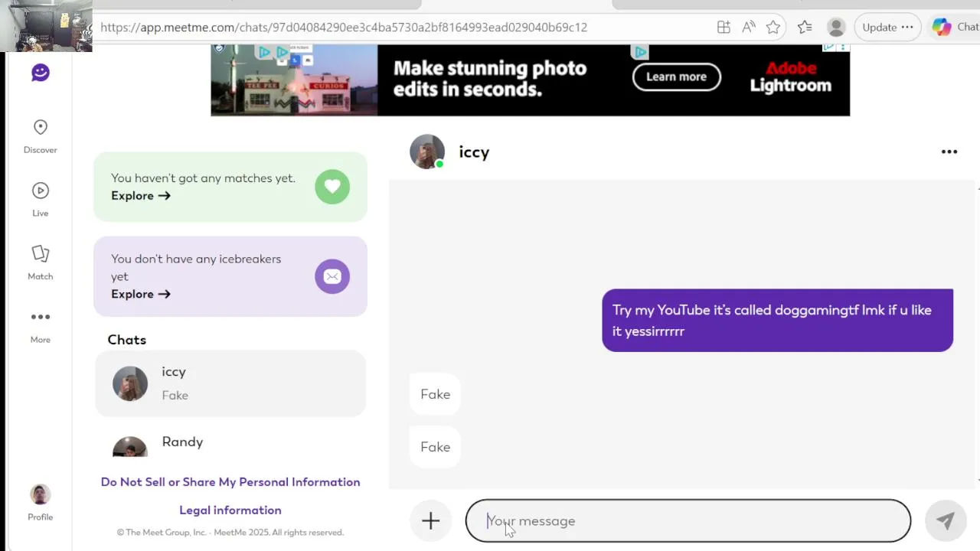The image size is (980, 551).
Task: Select the Randy chat conversation
Action: (x=230, y=443)
